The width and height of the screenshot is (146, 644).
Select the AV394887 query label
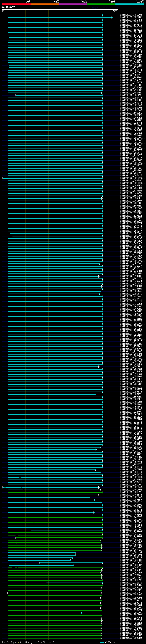click(x=8, y=7)
